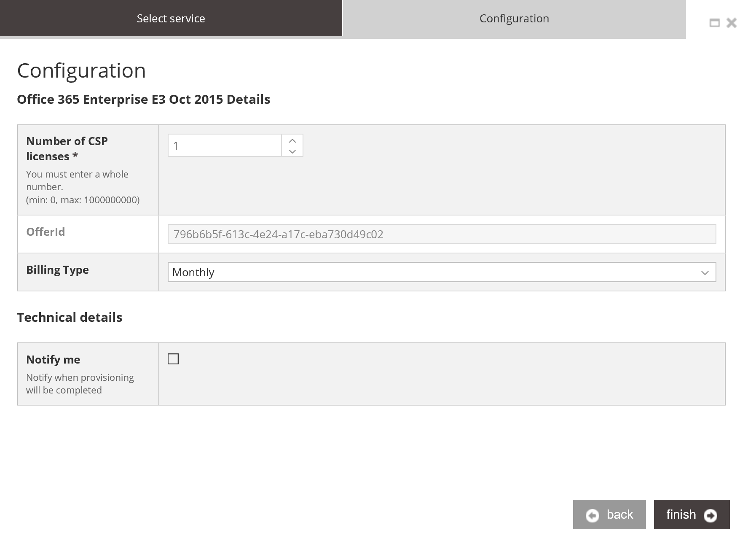Click the 'Number of CSP licenses *' label
Viewport: 756px width, 555px height.
click(x=67, y=148)
